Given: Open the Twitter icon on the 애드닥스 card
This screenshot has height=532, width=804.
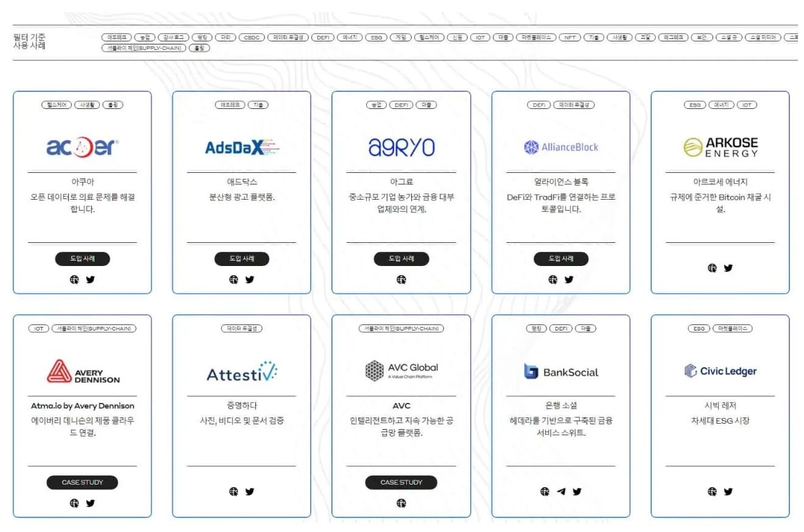Looking at the screenshot, I should [x=250, y=280].
